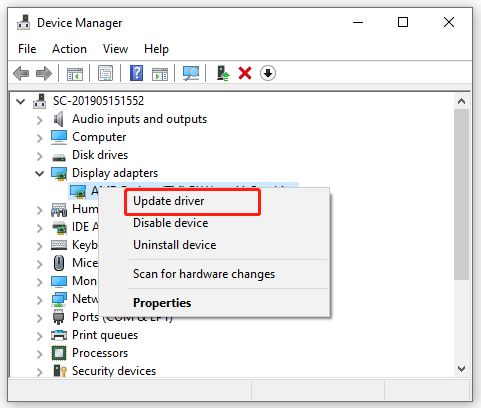
Task: Click the vertical scrollbar thumb
Action: tap(461, 195)
